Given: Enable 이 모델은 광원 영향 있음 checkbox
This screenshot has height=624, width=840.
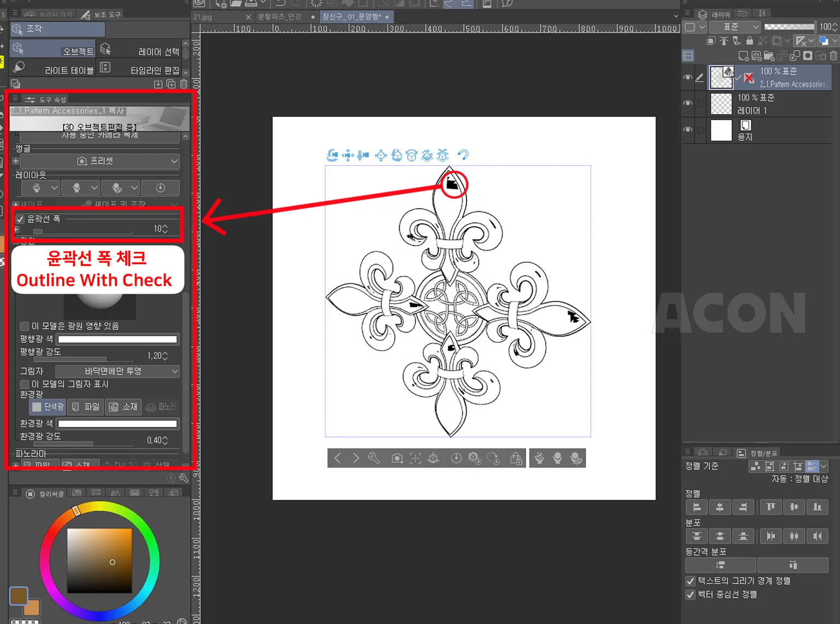Looking at the screenshot, I should (x=24, y=326).
